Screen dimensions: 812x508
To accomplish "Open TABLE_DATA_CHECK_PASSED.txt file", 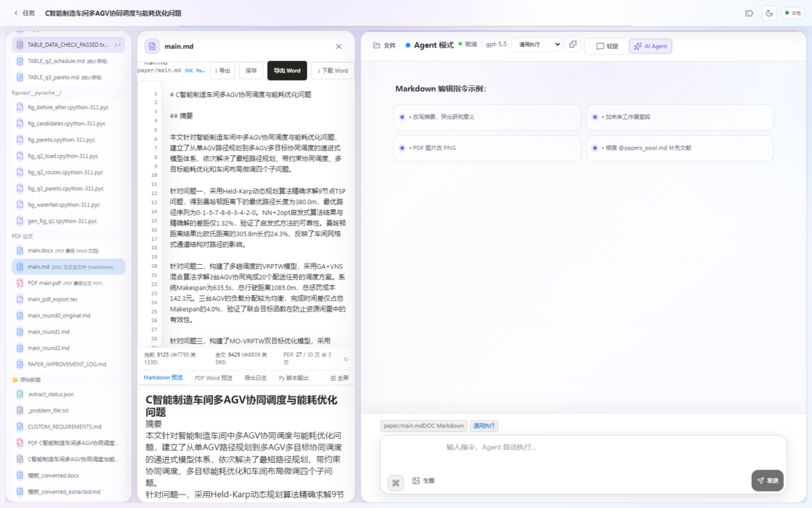I will coord(68,45).
